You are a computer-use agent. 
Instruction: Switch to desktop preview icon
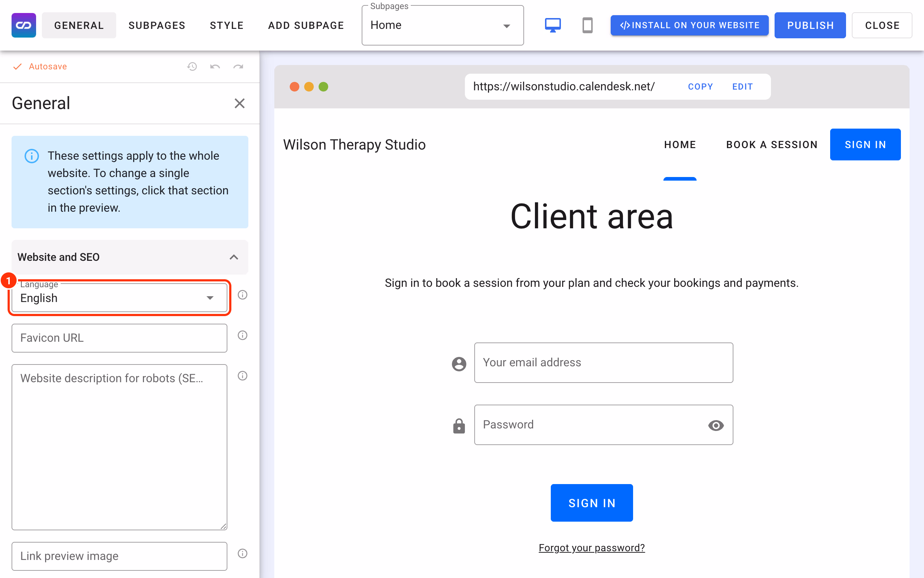click(x=553, y=25)
